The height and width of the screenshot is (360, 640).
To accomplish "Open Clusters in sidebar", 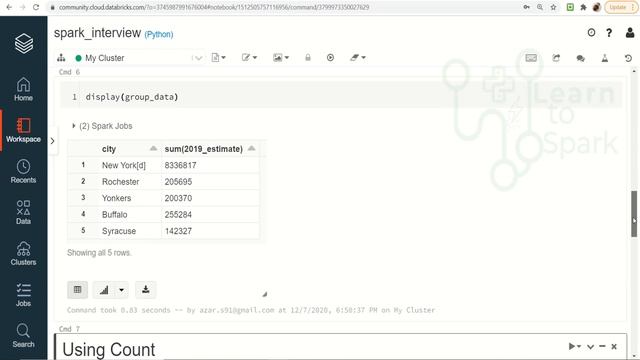I will (x=23, y=253).
